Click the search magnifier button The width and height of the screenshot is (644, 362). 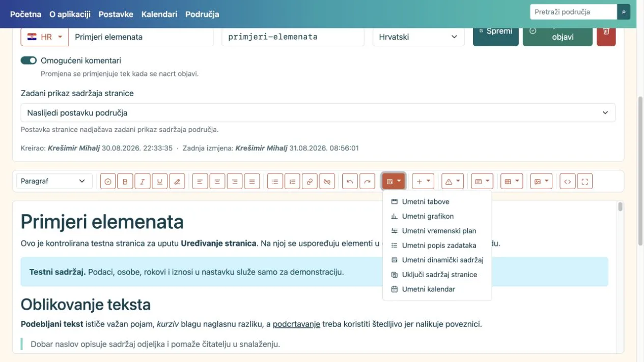click(624, 12)
